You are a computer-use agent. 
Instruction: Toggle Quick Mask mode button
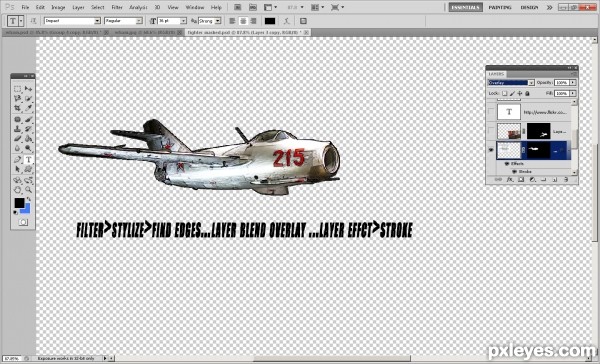(x=23, y=222)
